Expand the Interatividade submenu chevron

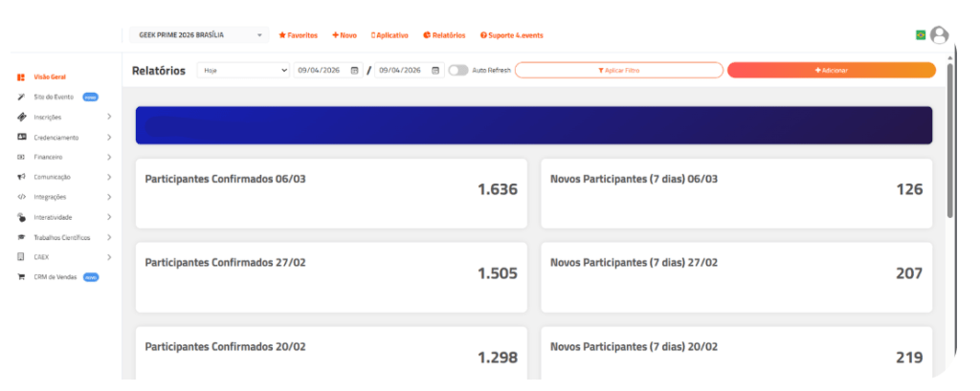[x=109, y=217]
